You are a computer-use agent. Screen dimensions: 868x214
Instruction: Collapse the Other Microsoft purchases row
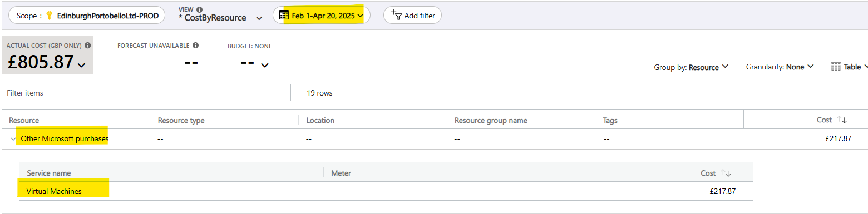pos(13,139)
